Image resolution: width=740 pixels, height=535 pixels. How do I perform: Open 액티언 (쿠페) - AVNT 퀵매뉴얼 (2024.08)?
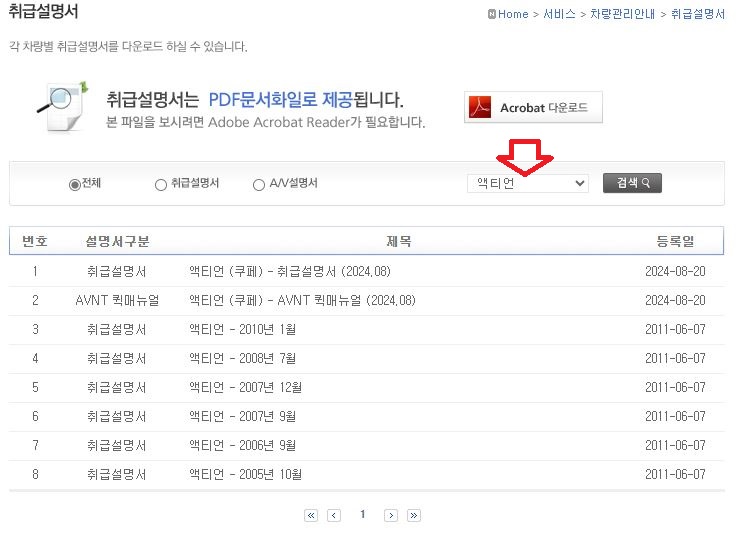click(x=302, y=301)
